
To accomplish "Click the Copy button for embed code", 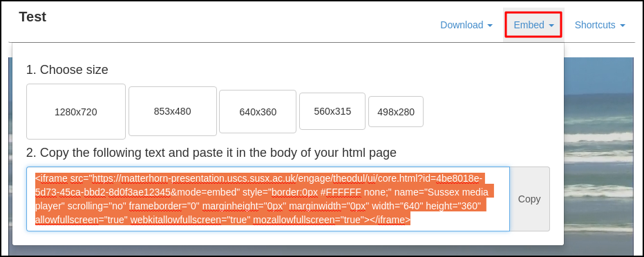I will (529, 199).
